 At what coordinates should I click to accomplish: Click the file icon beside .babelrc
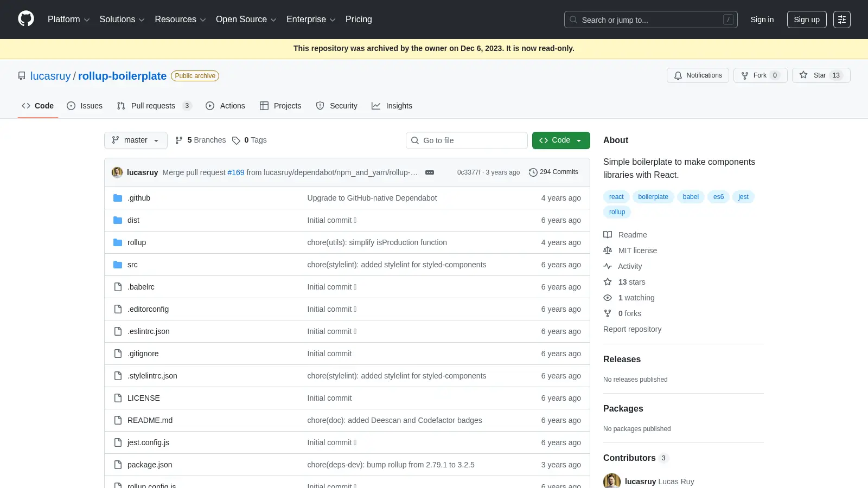click(118, 287)
